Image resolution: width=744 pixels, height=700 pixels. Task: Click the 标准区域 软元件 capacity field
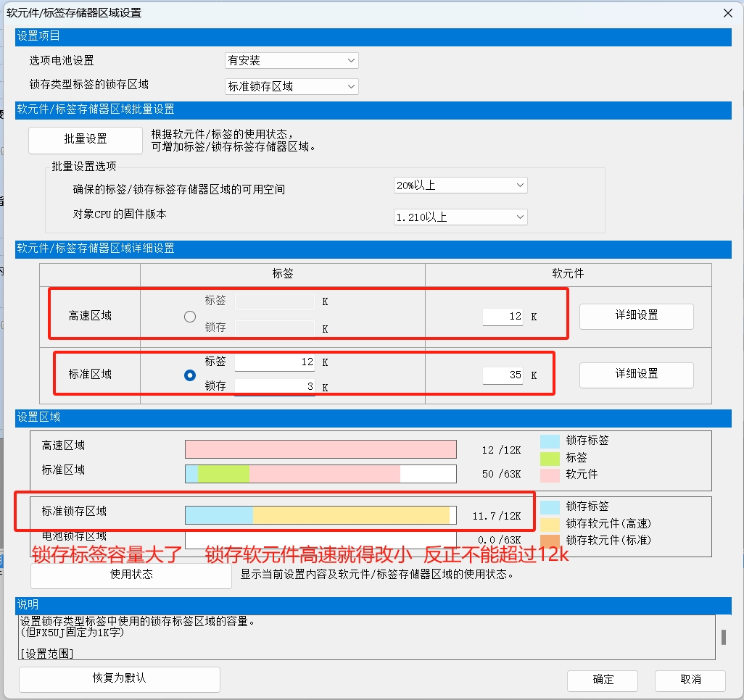503,375
